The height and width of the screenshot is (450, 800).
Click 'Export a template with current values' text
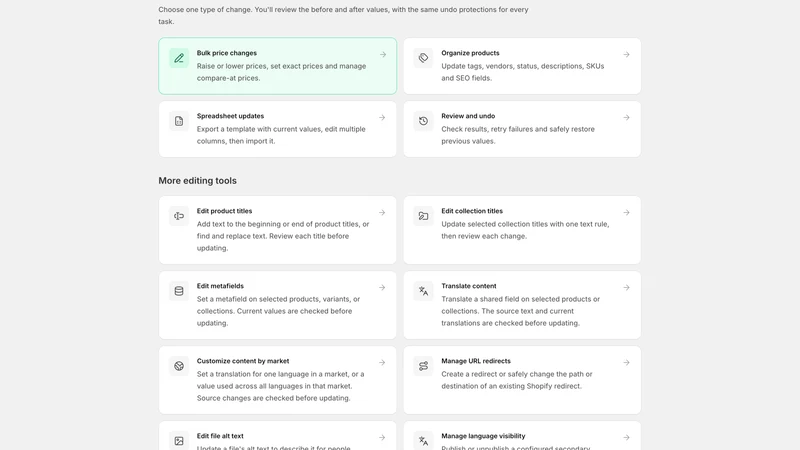coord(281,135)
